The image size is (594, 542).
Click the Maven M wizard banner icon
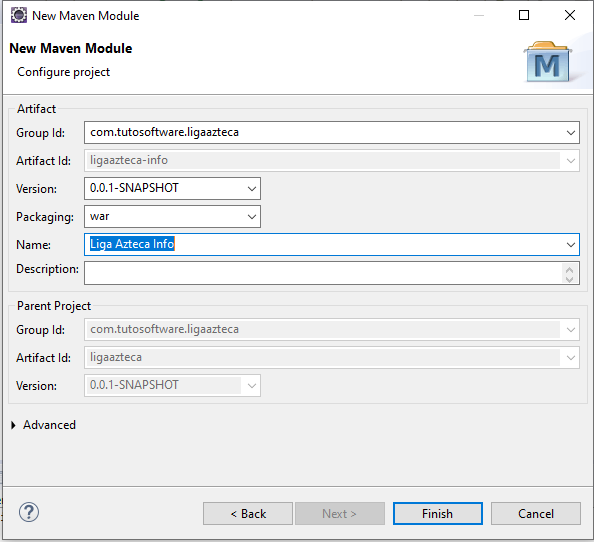pyautogui.click(x=548, y=62)
